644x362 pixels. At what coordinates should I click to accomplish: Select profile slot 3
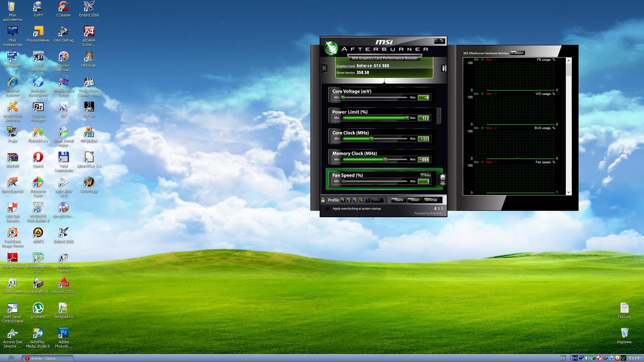coord(355,200)
